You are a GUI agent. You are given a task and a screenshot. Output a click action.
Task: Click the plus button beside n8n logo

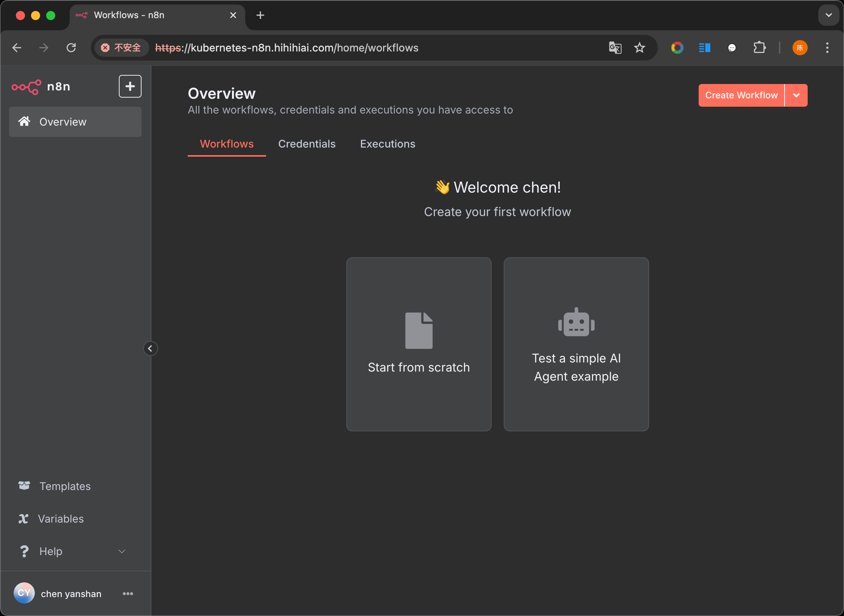pyautogui.click(x=130, y=86)
